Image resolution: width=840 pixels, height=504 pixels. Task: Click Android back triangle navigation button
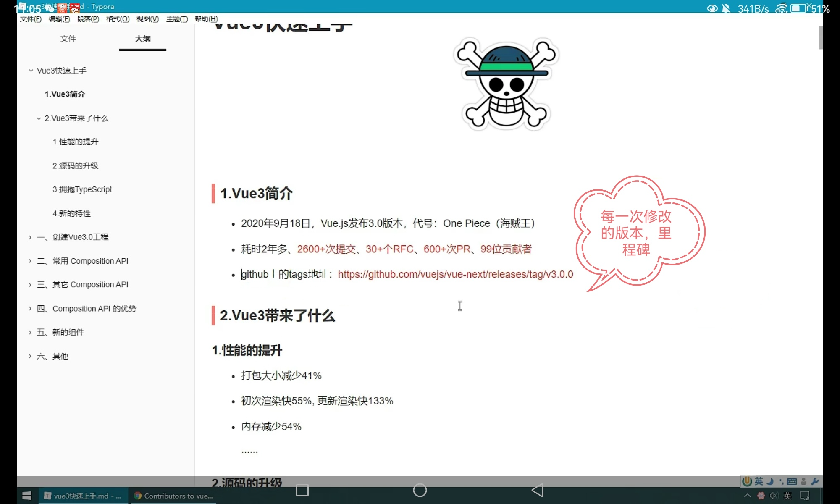(538, 490)
